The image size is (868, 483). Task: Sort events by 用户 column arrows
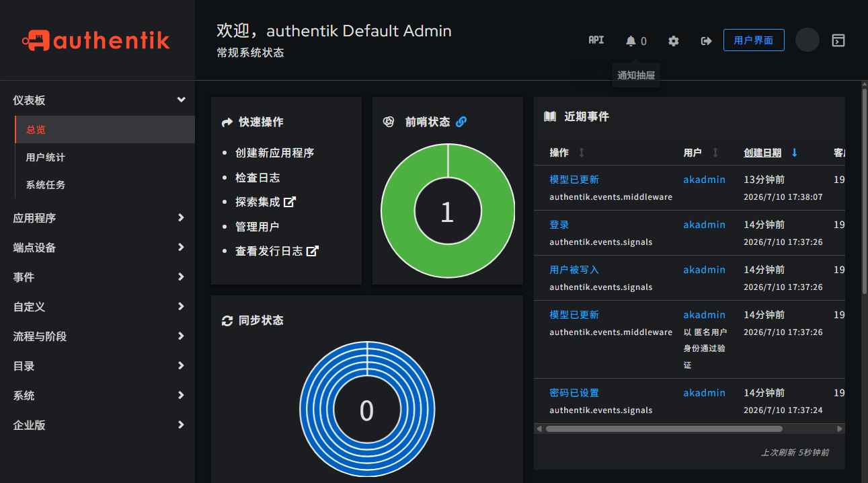[x=715, y=153]
